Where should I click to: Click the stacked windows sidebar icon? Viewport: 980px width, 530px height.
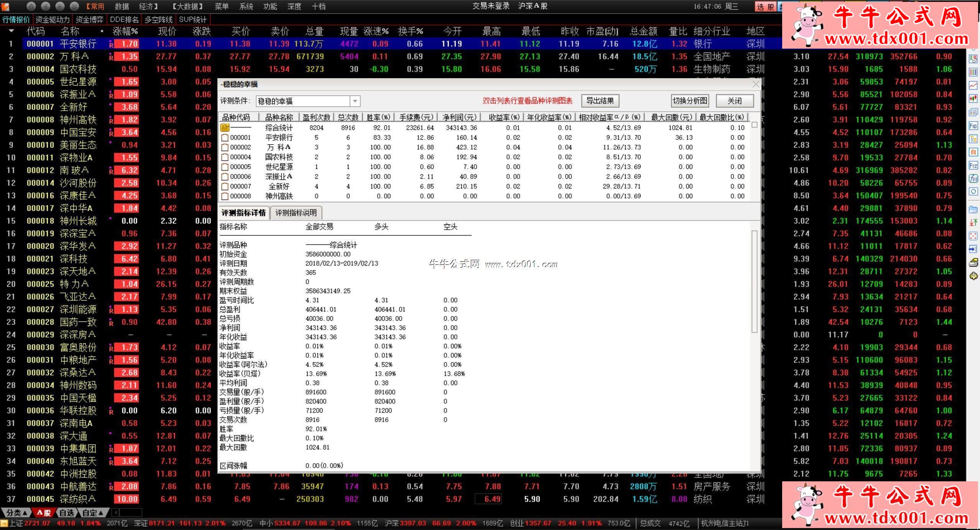pyautogui.click(x=973, y=112)
